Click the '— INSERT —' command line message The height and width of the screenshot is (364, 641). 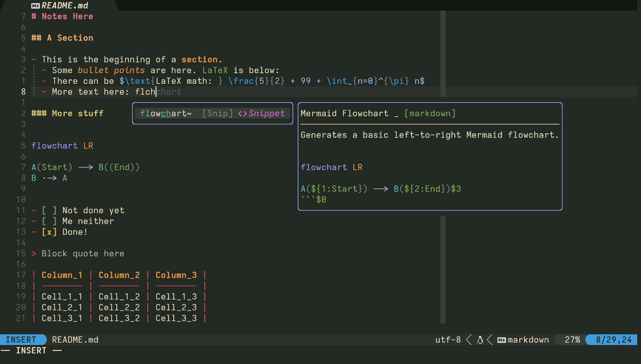tap(31, 351)
